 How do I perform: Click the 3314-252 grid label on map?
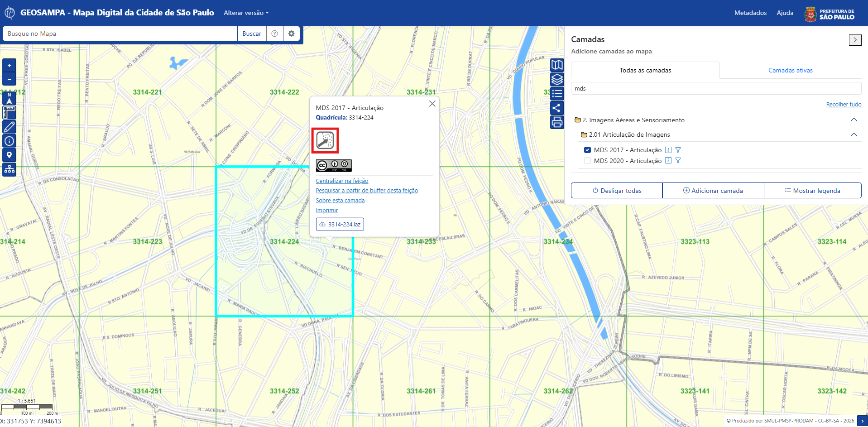point(284,391)
